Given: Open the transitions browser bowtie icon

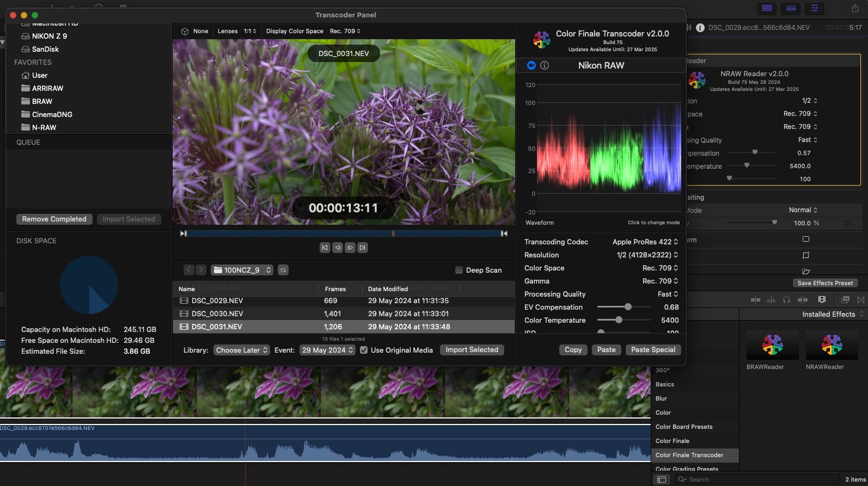Looking at the screenshot, I should tap(860, 300).
